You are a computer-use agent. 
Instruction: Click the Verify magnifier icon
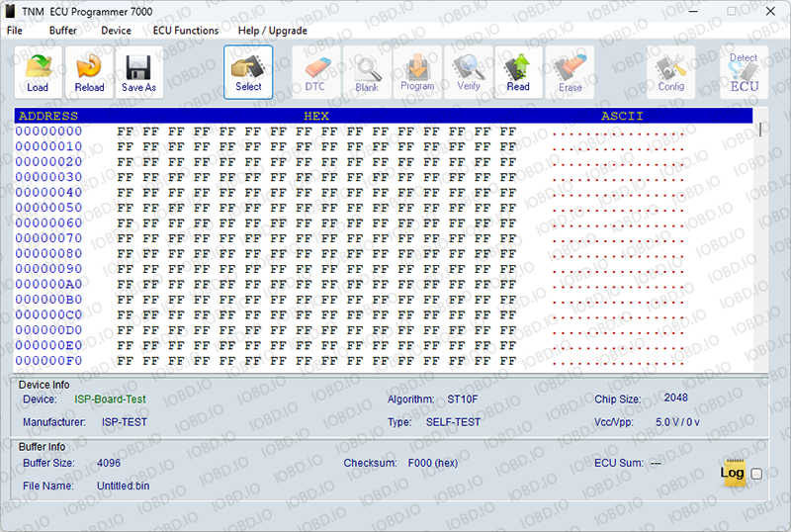[x=468, y=71]
